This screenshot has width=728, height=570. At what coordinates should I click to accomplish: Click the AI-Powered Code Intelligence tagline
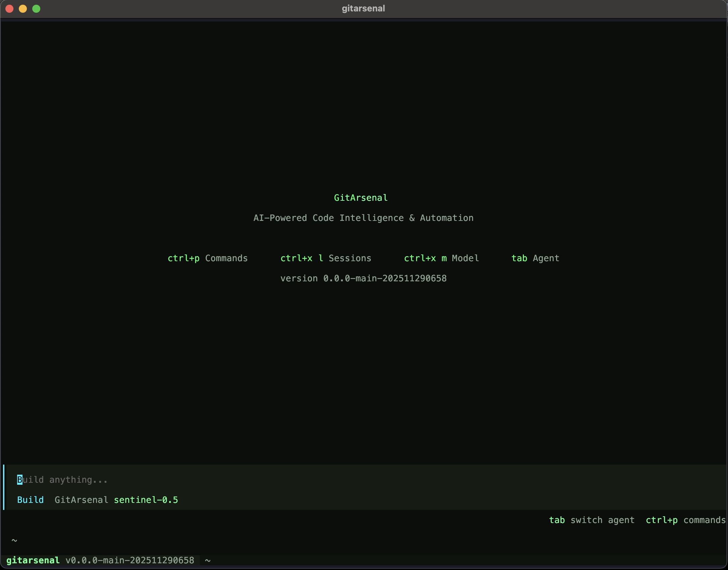pyautogui.click(x=363, y=218)
